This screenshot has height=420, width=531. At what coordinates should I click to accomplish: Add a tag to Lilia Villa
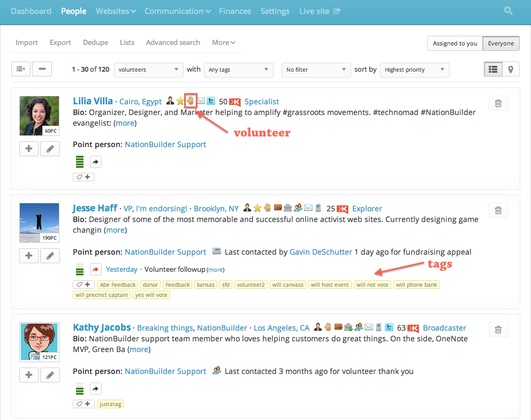point(84,177)
